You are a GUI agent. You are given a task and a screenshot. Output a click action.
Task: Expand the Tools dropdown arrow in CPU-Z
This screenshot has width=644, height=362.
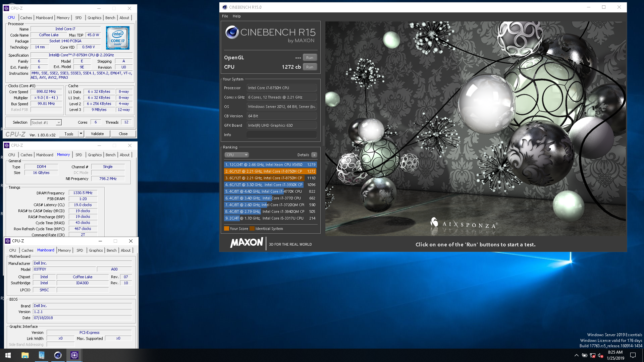click(81, 134)
